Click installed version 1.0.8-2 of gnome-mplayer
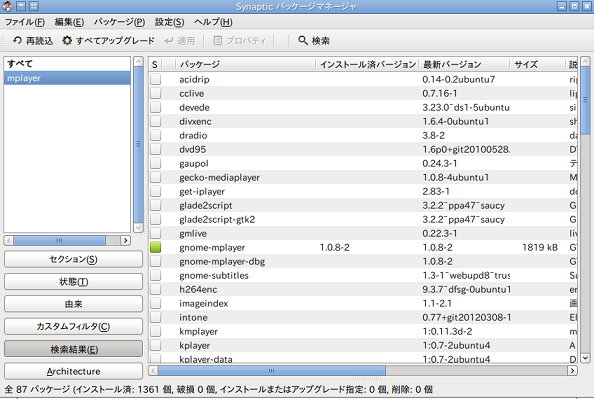 click(x=335, y=247)
